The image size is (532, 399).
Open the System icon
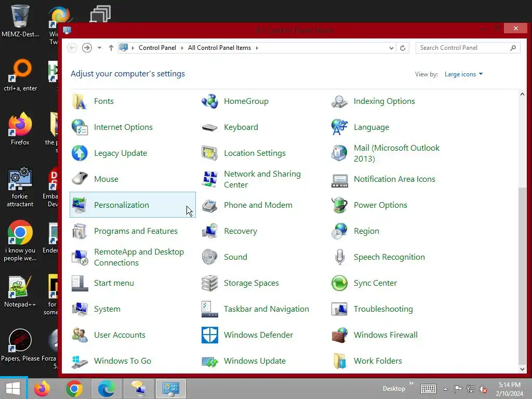click(x=79, y=309)
